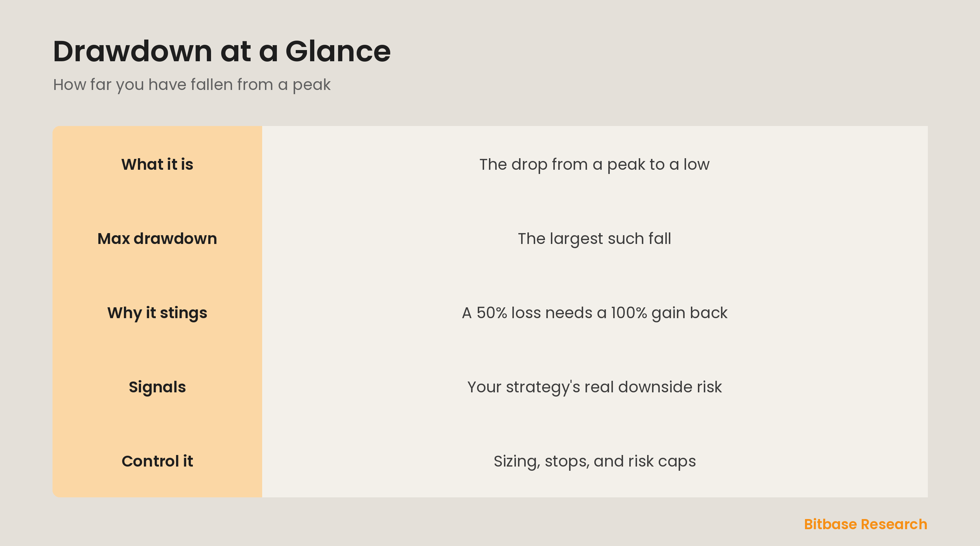The height and width of the screenshot is (546, 980).
Task: Click the '100%' figure in the table
Action: (x=629, y=313)
